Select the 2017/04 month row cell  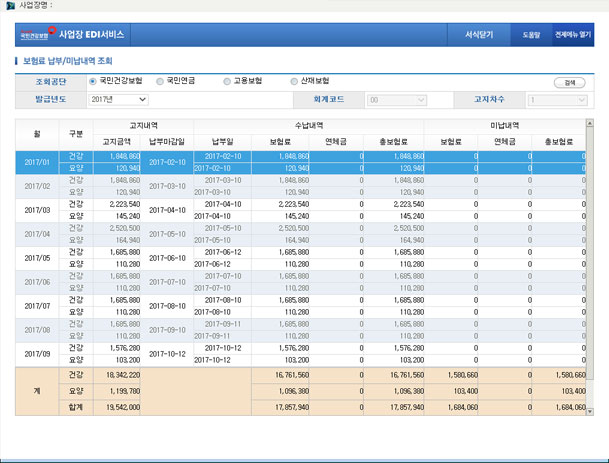coord(37,234)
